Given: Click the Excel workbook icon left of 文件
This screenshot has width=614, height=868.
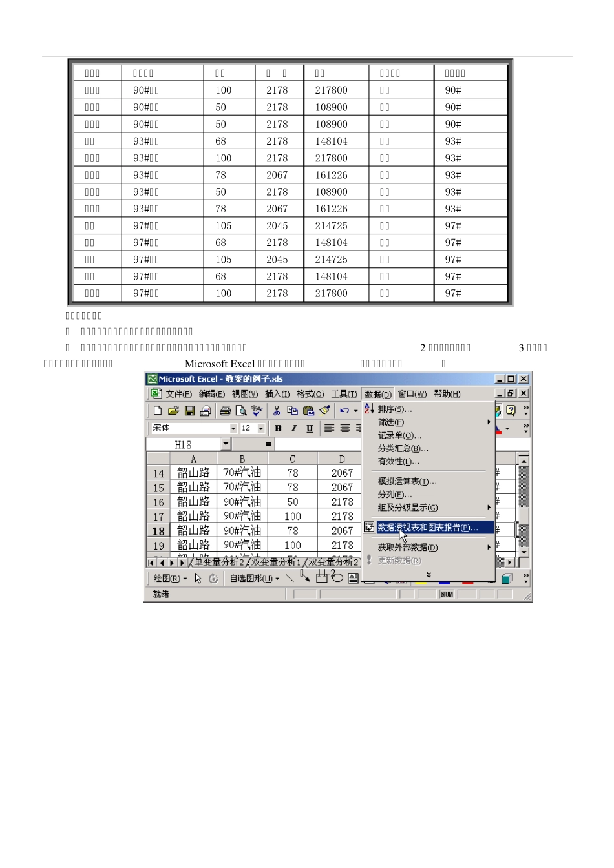Looking at the screenshot, I should (156, 394).
